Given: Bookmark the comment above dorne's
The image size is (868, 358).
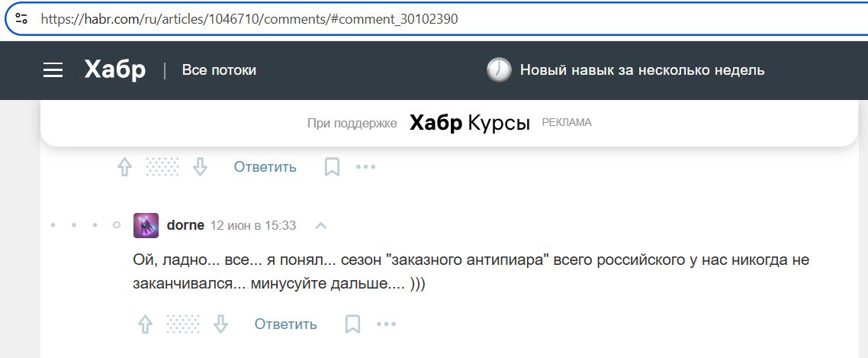Looking at the screenshot, I should (332, 167).
